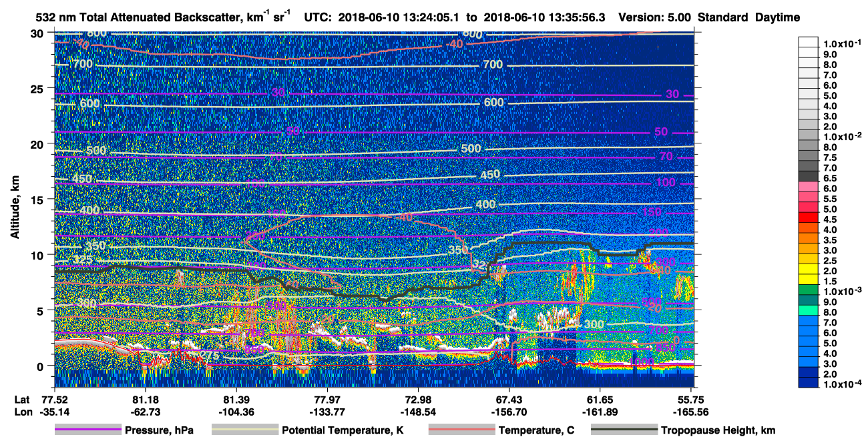Viewport: 868px width, 445px height.
Task: Click the 'Lon' row label
Action: (23, 412)
